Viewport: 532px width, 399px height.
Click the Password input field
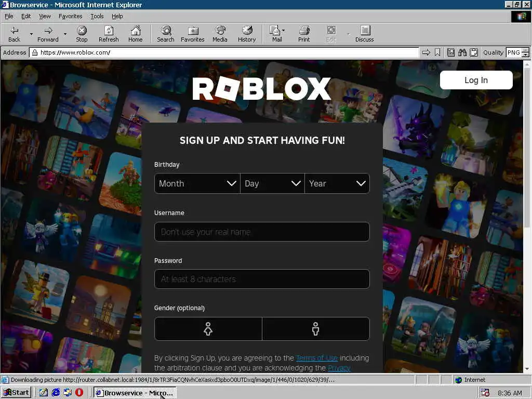coord(262,279)
